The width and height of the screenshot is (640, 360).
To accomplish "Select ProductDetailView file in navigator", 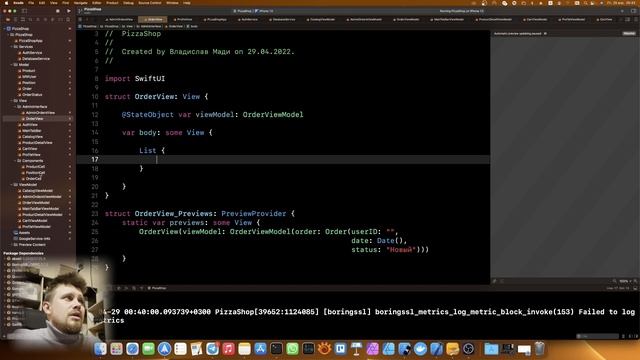I will pyautogui.click(x=37, y=142).
